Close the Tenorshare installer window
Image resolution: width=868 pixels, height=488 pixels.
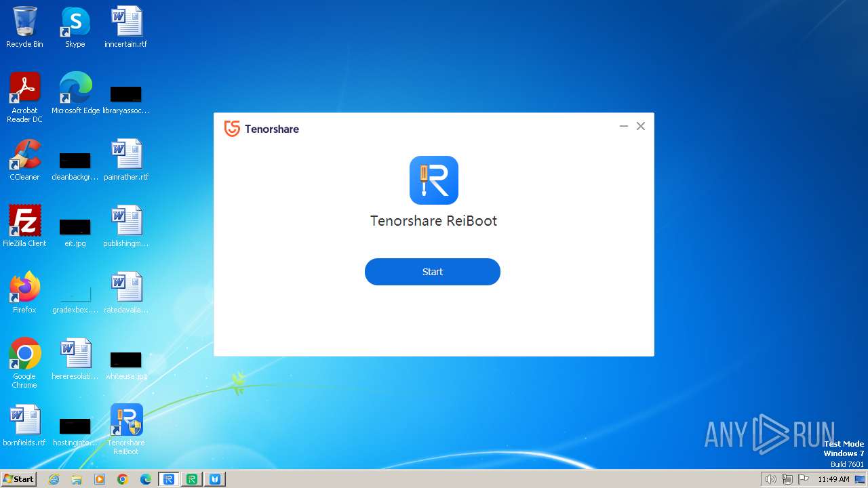[x=641, y=126]
